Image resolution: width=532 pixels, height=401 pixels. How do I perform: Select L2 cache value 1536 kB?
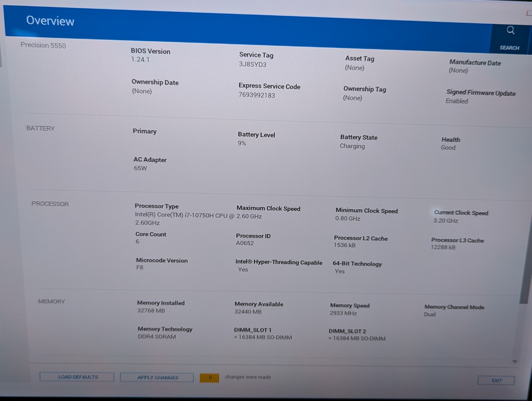(x=344, y=245)
